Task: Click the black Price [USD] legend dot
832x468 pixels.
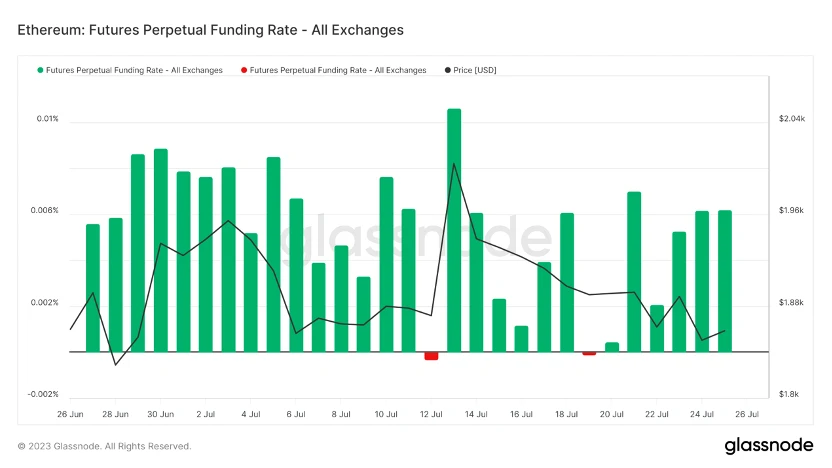Action: [447, 70]
